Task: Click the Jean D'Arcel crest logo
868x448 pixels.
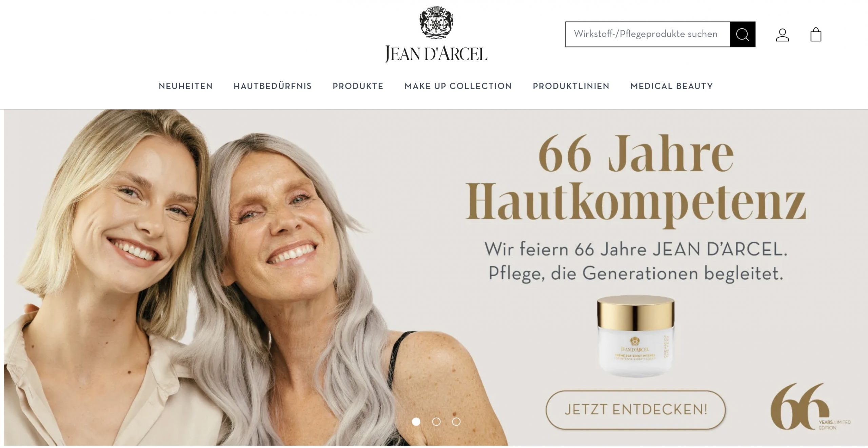Action: click(436, 22)
